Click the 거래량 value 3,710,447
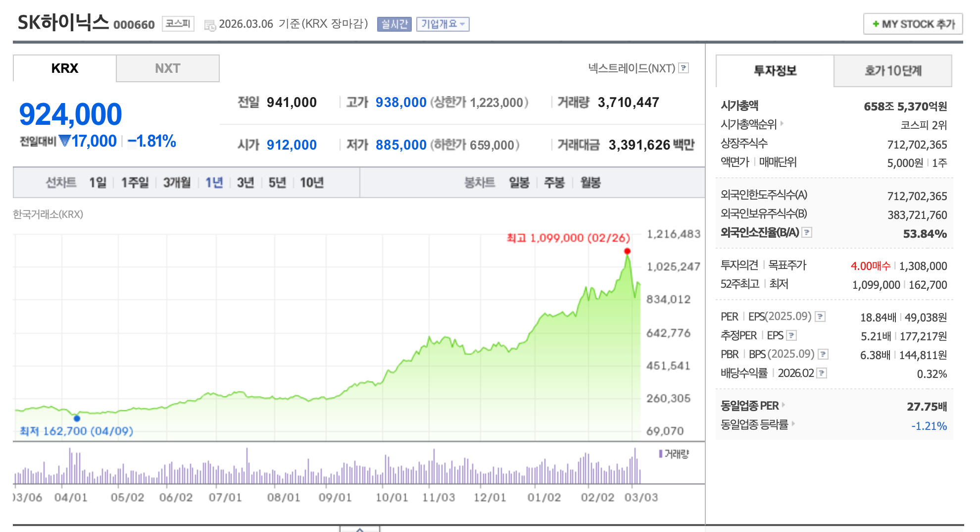Screen dimensions: 980x532 tap(629, 103)
